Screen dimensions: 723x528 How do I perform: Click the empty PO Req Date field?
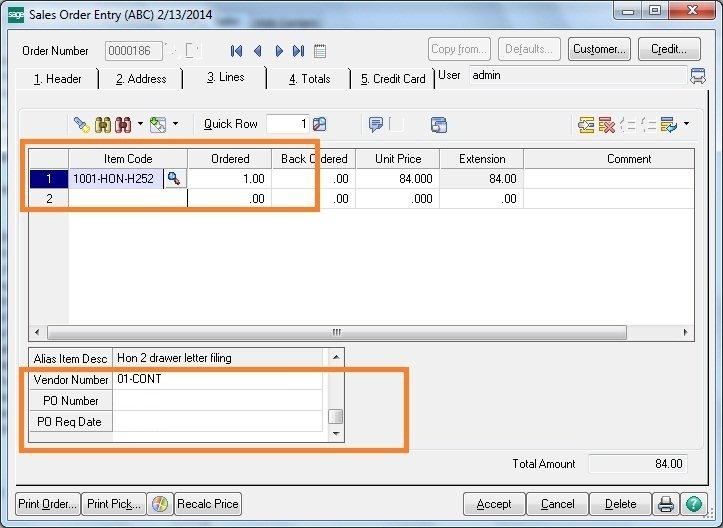coord(218,421)
